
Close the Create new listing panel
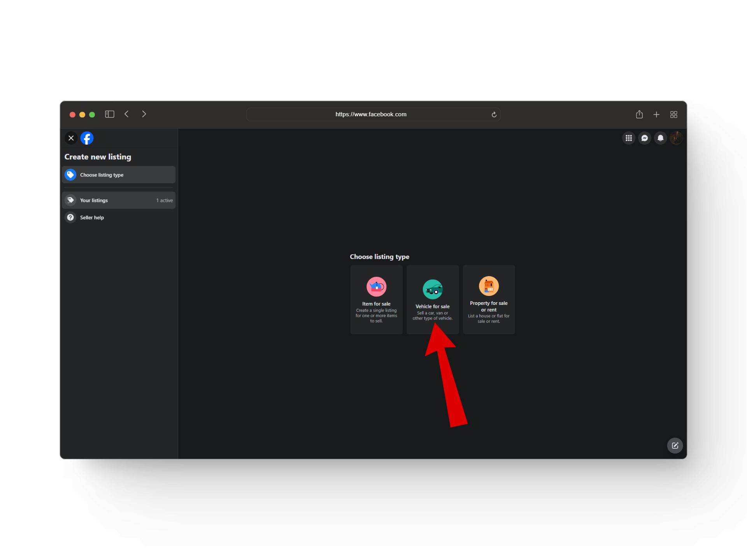70,138
